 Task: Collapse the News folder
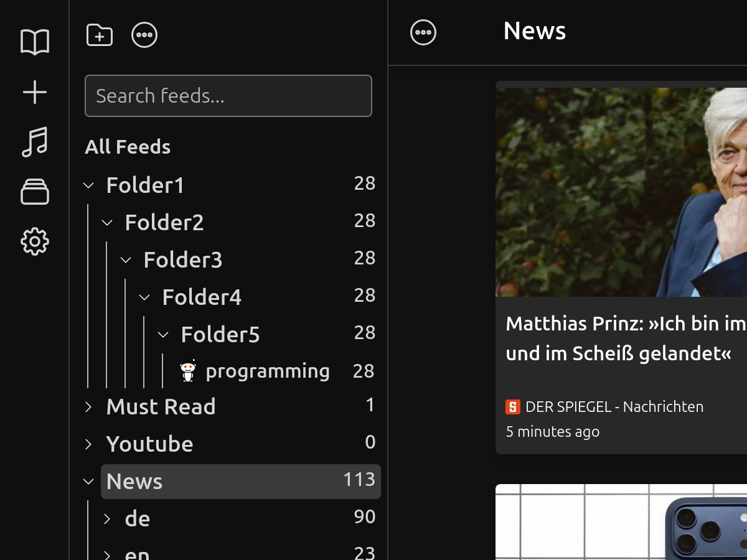point(88,481)
